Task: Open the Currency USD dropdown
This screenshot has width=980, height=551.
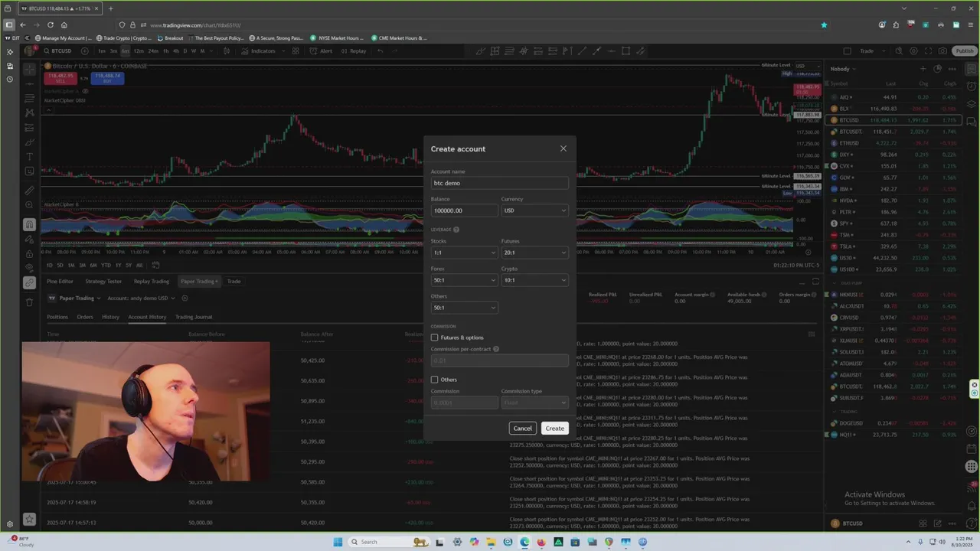Action: click(535, 210)
